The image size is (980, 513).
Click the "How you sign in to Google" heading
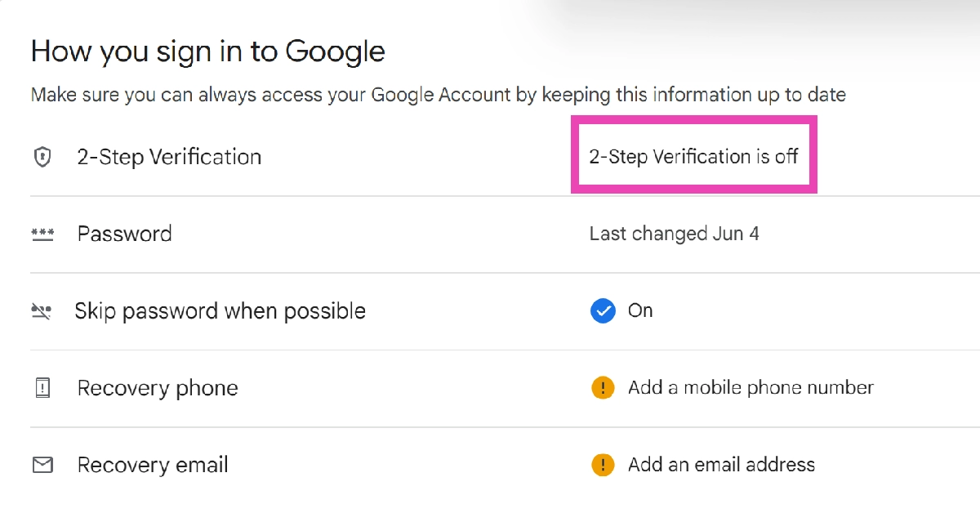tap(207, 51)
